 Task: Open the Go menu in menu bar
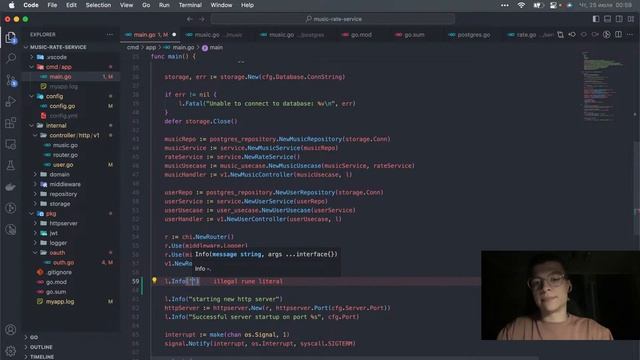pos(146,5)
